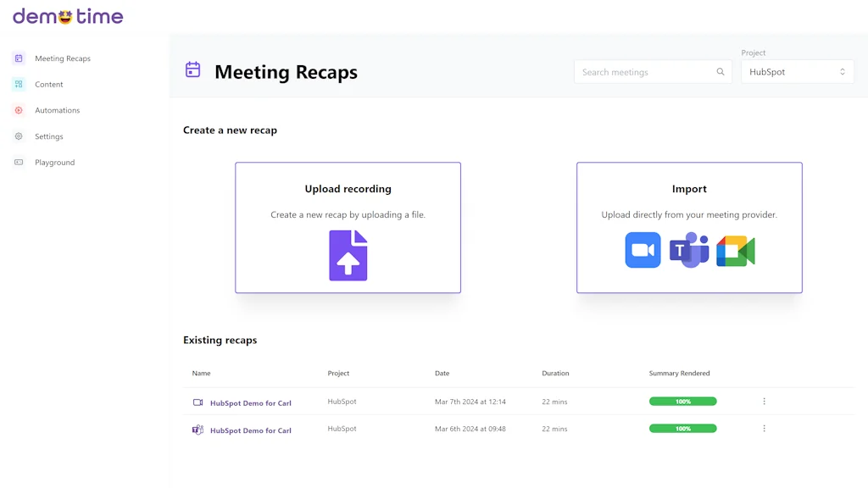868x488 pixels.
Task: Open HubSpot Demo for Carl from Mar 7th
Action: click(x=250, y=402)
